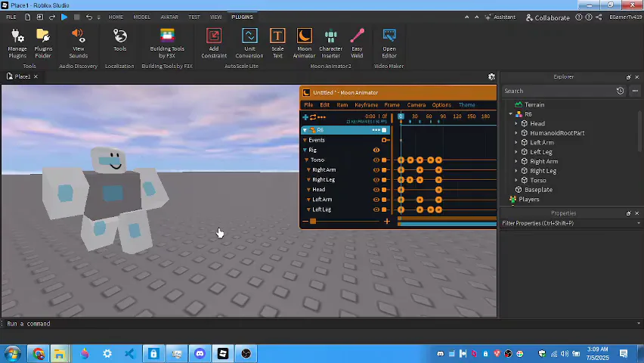This screenshot has width=644, height=363.
Task: Expand the Left Arm in Explorer
Action: (x=516, y=142)
